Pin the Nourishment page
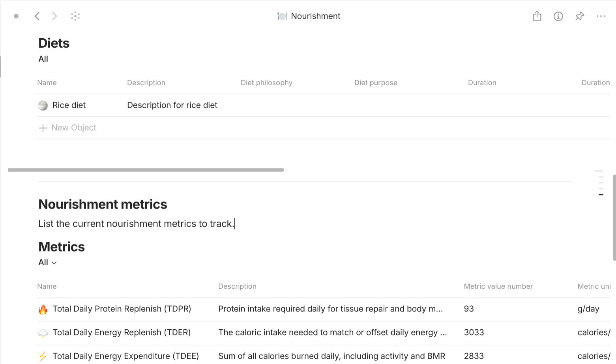The image size is (616, 364). coord(580,16)
